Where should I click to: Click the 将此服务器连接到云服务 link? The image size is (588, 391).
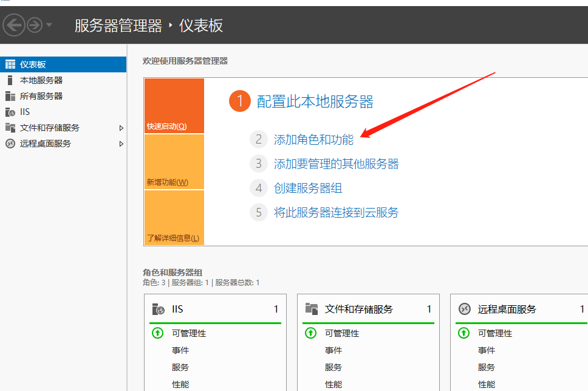click(x=336, y=212)
